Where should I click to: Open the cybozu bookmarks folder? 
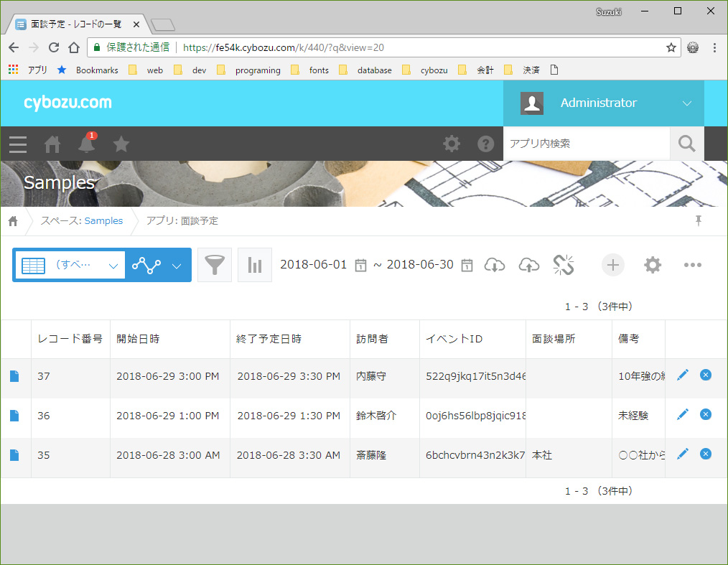pos(425,70)
